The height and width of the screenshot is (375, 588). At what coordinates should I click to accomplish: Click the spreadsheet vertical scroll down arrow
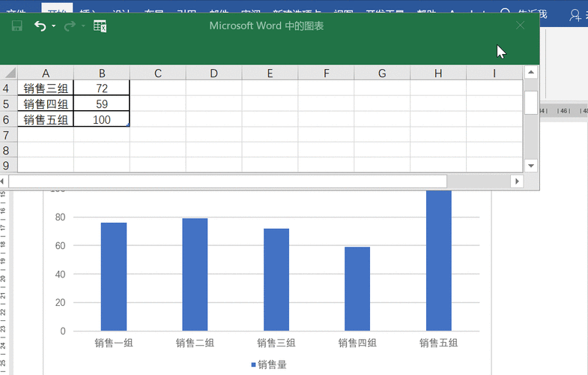(x=531, y=166)
